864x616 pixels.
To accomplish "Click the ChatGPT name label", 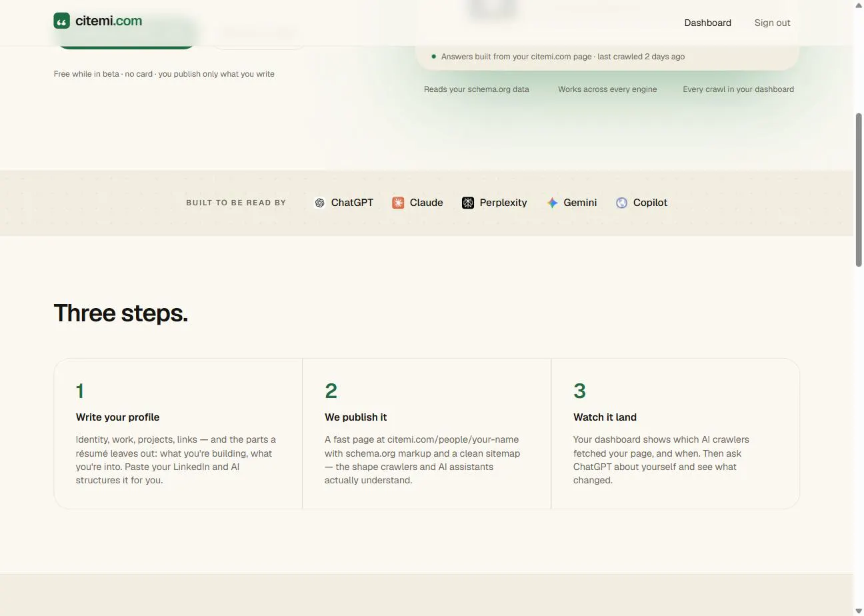I will (x=352, y=203).
